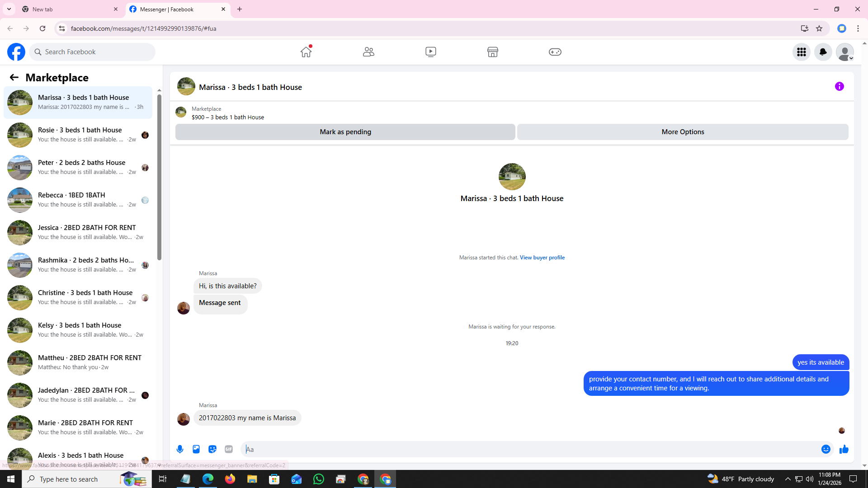This screenshot has width=868, height=488.
Task: Open Rosie's 3 beds conversation
Action: click(79, 135)
